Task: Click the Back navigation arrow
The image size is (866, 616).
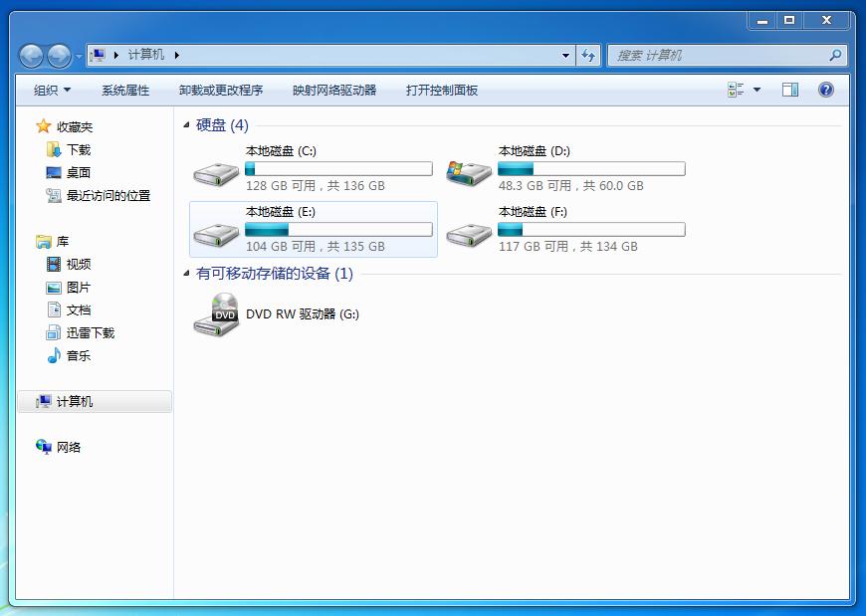Action: click(x=31, y=56)
